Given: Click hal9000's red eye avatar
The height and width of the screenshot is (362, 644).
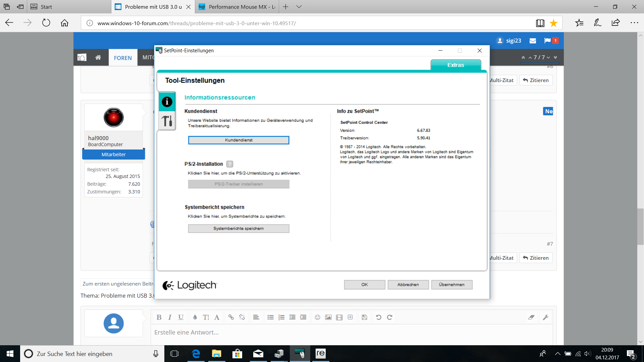Looking at the screenshot, I should (x=114, y=117).
